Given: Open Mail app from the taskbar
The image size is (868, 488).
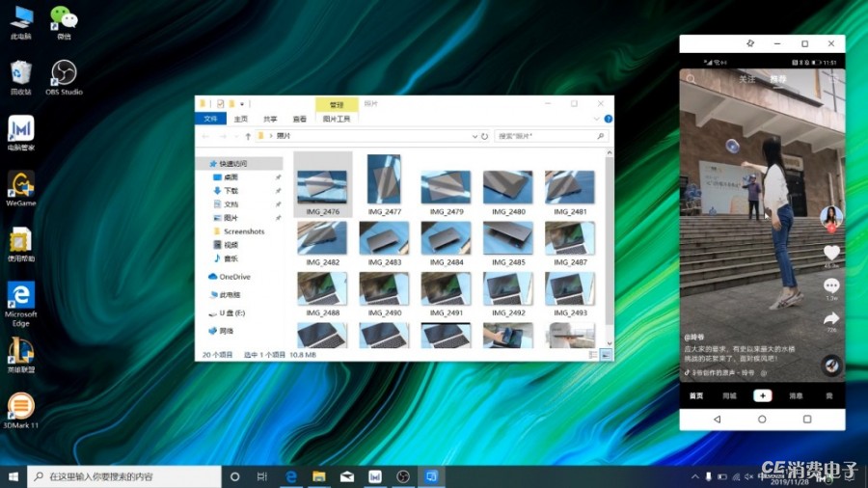Looking at the screenshot, I should pos(347,476).
